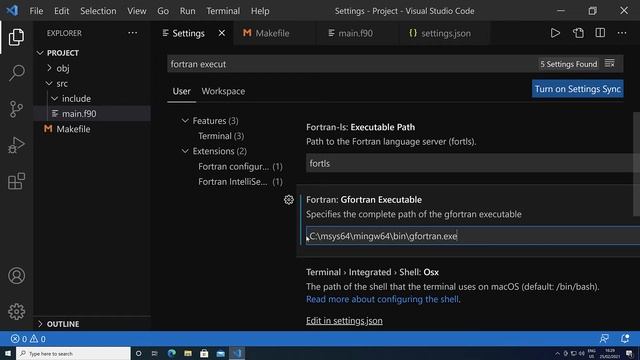Select Fortran IntelliSe... (1) settings entry
Viewport: 640px width, 360px height.
pos(240,182)
